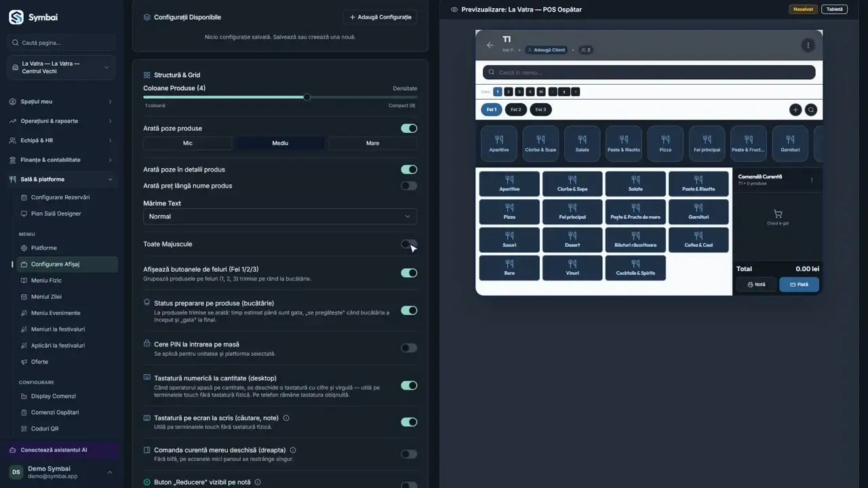Disable Arată poze produse toggle
The width and height of the screenshot is (868, 488).
click(409, 128)
